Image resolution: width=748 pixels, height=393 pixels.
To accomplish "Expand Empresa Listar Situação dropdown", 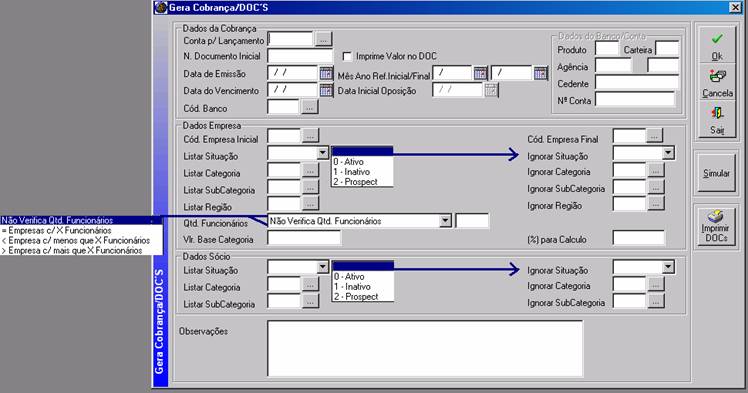I will pos(323,153).
